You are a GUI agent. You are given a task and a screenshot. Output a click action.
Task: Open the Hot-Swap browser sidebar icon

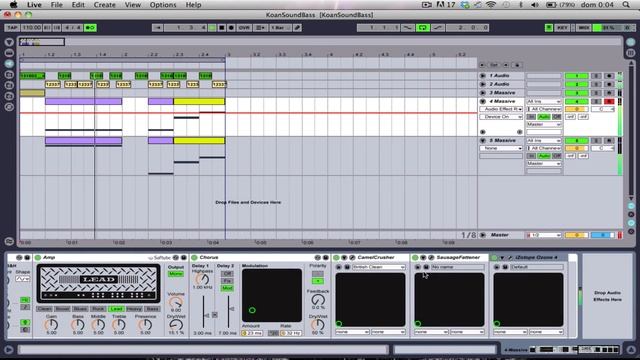pos(9,107)
